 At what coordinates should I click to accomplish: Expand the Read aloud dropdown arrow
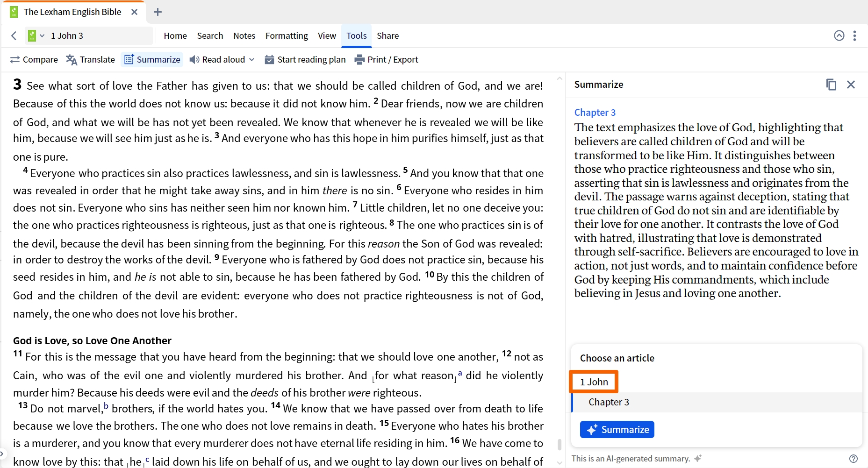coord(252,59)
